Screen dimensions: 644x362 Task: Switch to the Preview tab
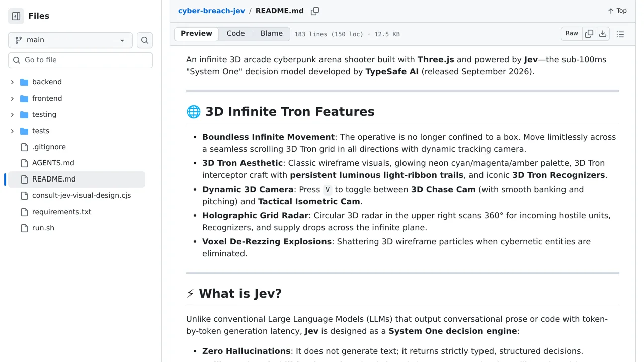coord(196,34)
